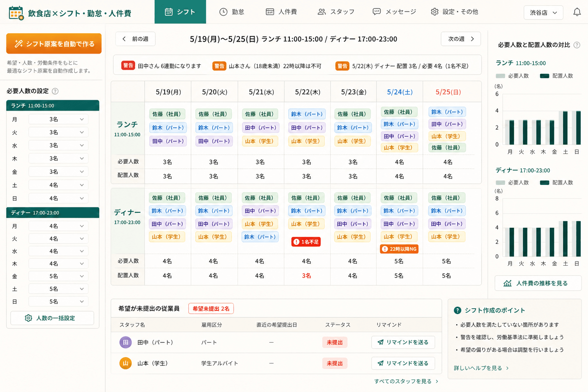
Task: Click the 5/22(木) column header
Action: point(308,92)
